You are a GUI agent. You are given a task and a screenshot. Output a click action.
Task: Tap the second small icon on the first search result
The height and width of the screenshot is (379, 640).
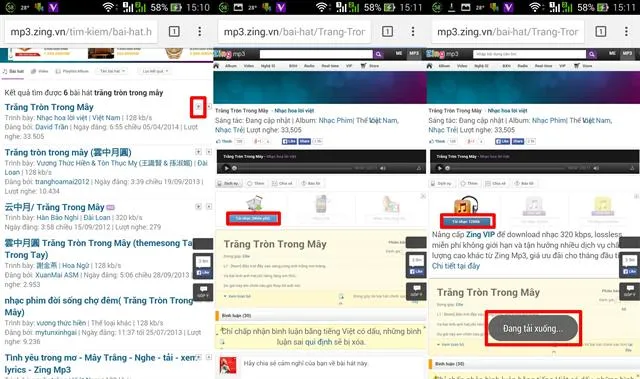coord(209,107)
